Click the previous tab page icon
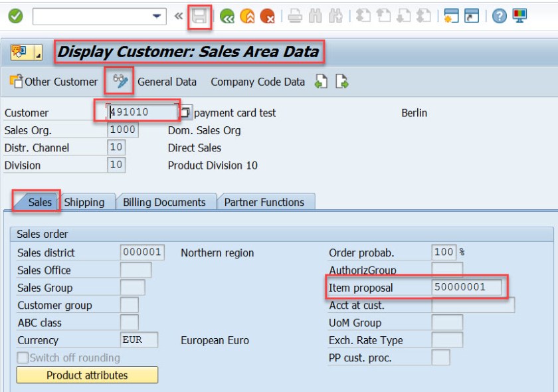Screen dimensions: 558x392 [x=321, y=82]
